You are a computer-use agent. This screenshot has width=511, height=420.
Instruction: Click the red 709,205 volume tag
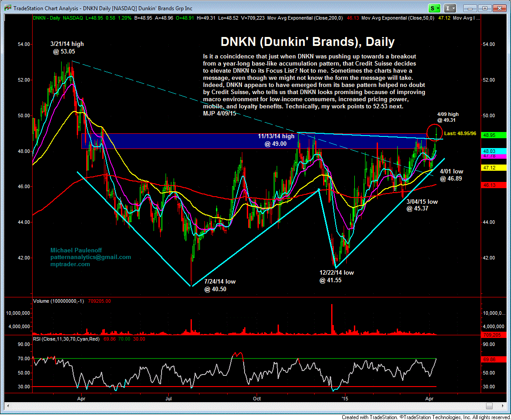494,335
